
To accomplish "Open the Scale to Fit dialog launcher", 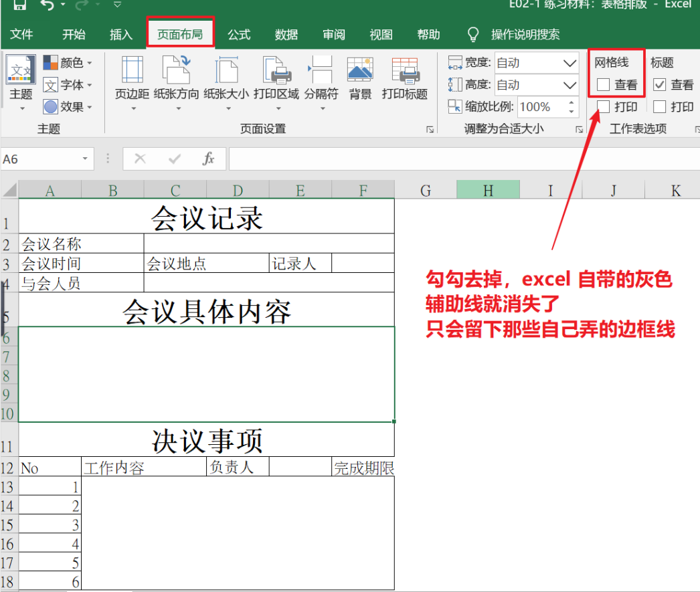I will coord(579,129).
